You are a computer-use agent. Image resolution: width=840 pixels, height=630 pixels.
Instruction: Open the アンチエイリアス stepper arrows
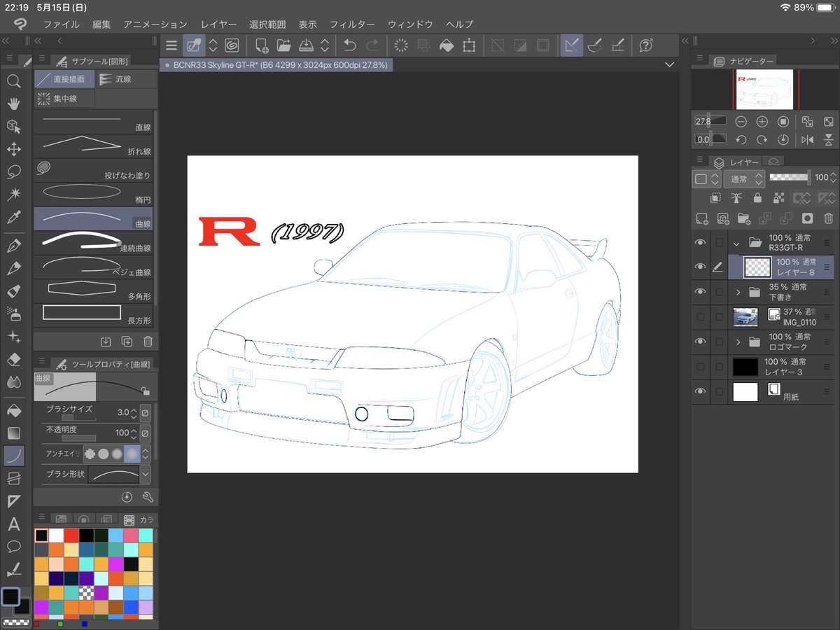coord(146,454)
